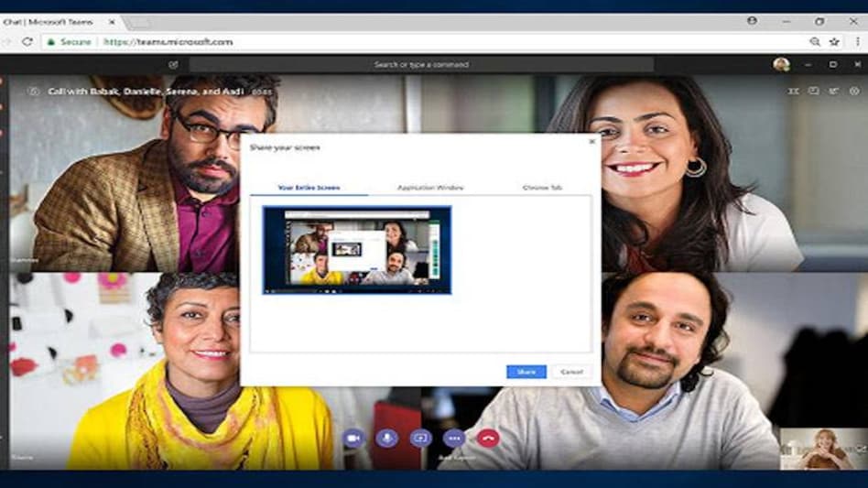Click the Call with Babak, Danielle title
868x488 pixels.
[146, 92]
